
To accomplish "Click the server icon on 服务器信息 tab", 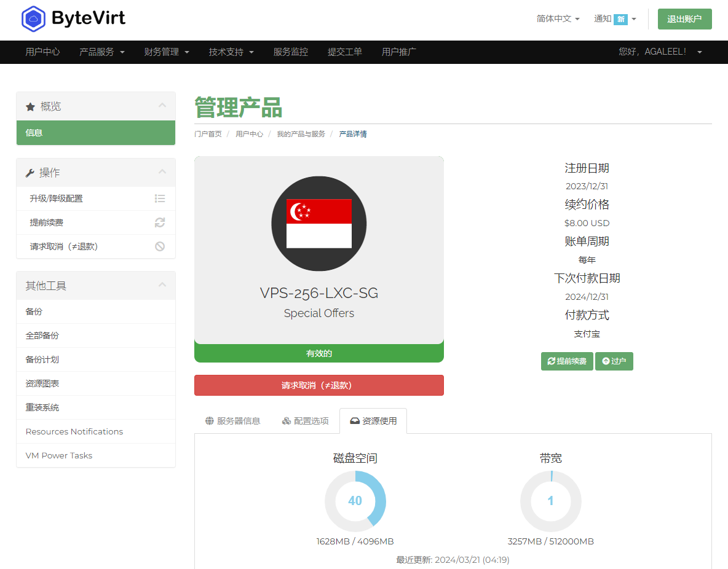I will click(x=209, y=421).
